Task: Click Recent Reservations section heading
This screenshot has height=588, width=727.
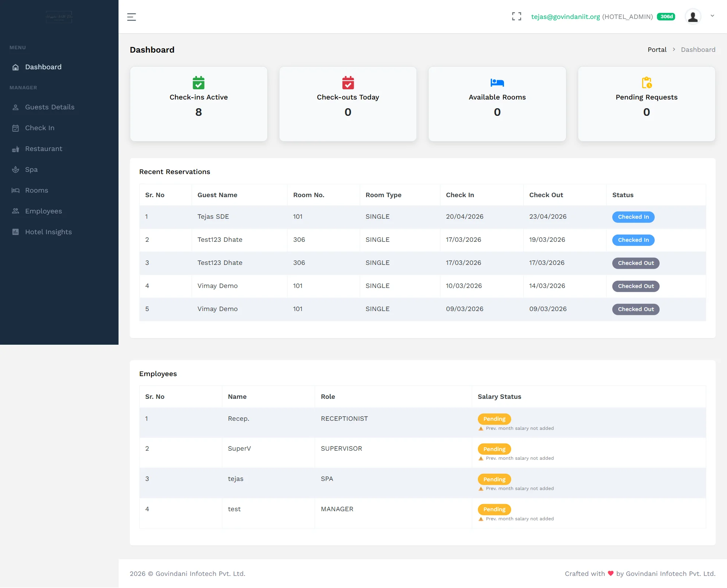Action: 175,172
